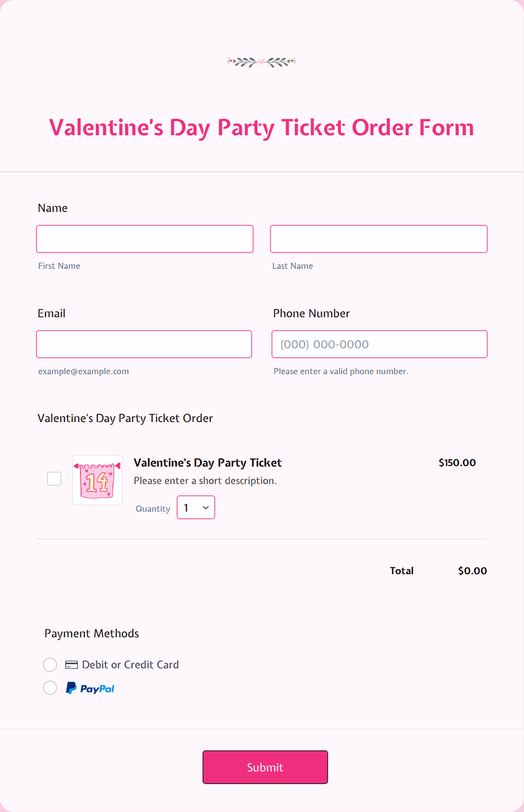Focus the Last Name field

coord(379,239)
